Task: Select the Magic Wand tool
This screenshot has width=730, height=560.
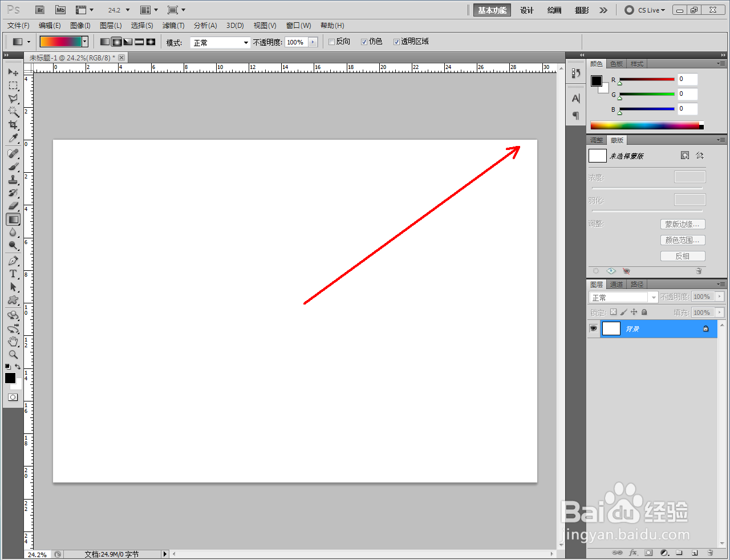Action: [13, 112]
